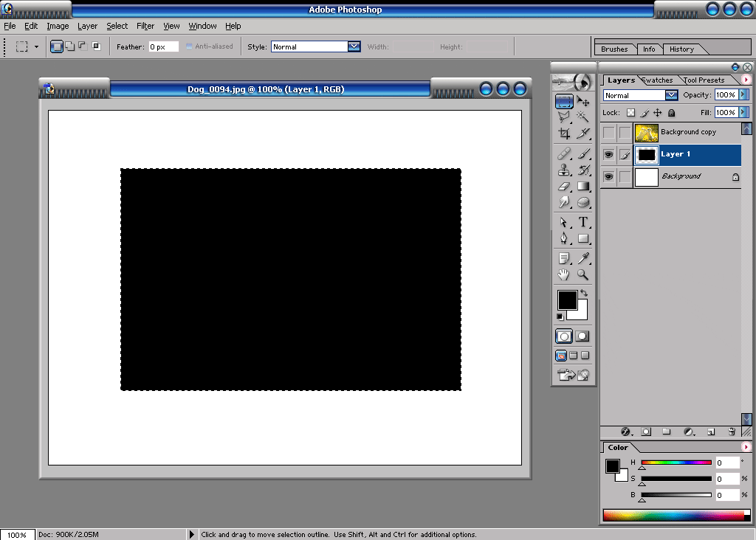The height and width of the screenshot is (540, 756).
Task: Click the toolbox foreground color swatch
Action: [x=567, y=300]
